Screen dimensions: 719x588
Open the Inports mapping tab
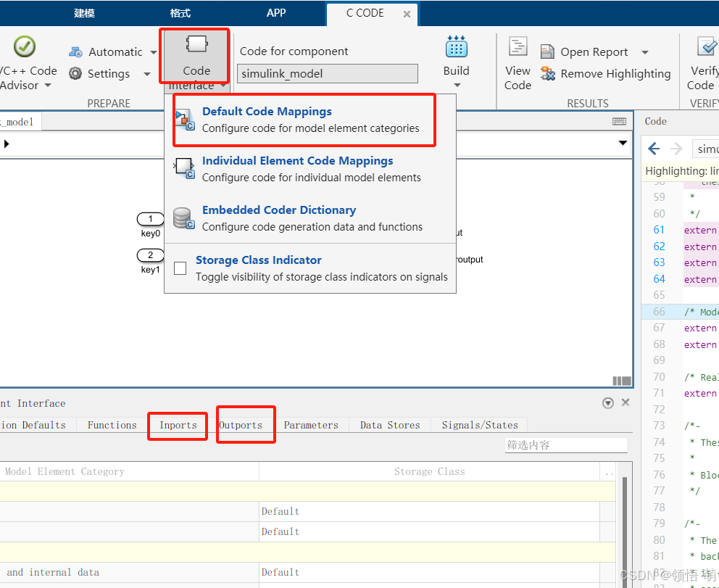[178, 425]
